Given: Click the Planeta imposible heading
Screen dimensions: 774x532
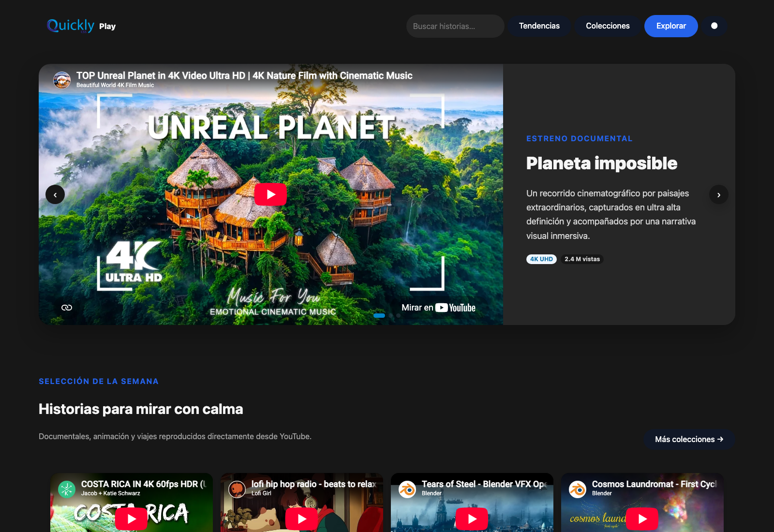Looking at the screenshot, I should coord(602,163).
